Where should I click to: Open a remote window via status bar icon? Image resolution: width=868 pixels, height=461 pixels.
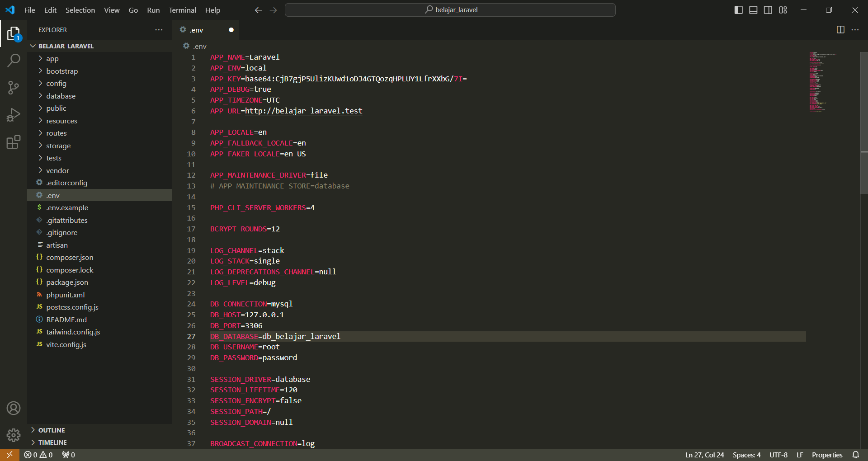[x=9, y=455]
